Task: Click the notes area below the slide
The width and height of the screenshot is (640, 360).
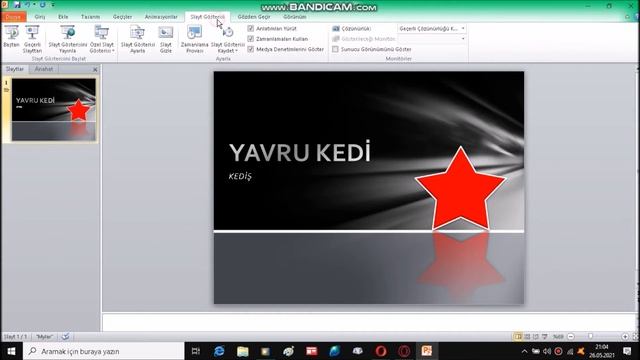Action: tap(369, 322)
